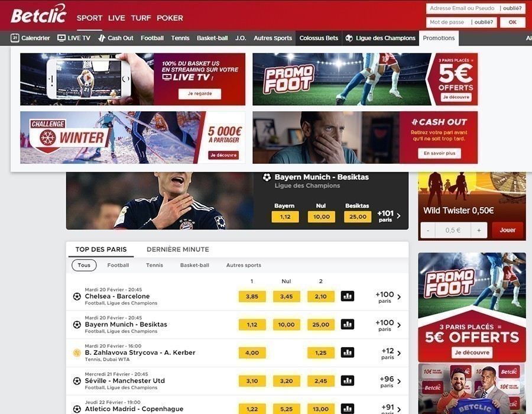The height and width of the screenshot is (414, 532).
Task: Select the Tennis filter under Top des Paris
Action: (154, 265)
